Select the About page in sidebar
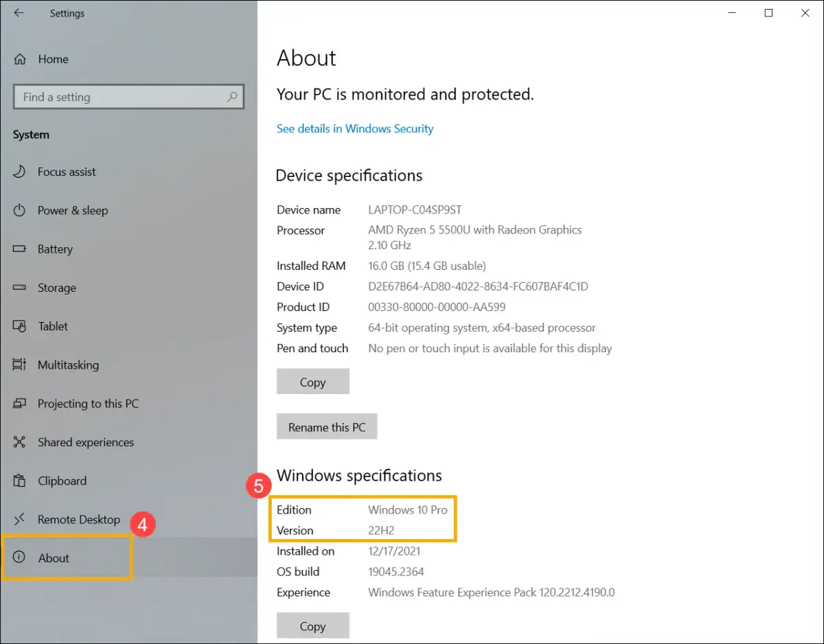The height and width of the screenshot is (644, 824). click(54, 558)
